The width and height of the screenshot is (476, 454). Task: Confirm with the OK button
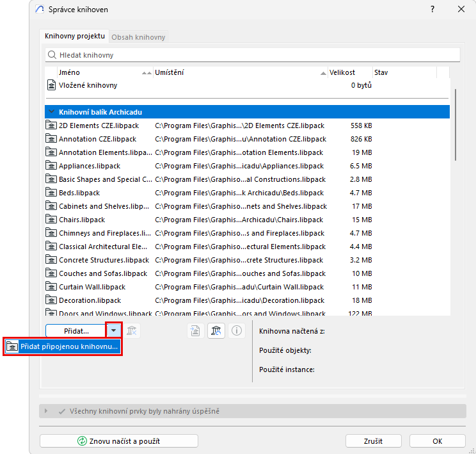point(437,441)
